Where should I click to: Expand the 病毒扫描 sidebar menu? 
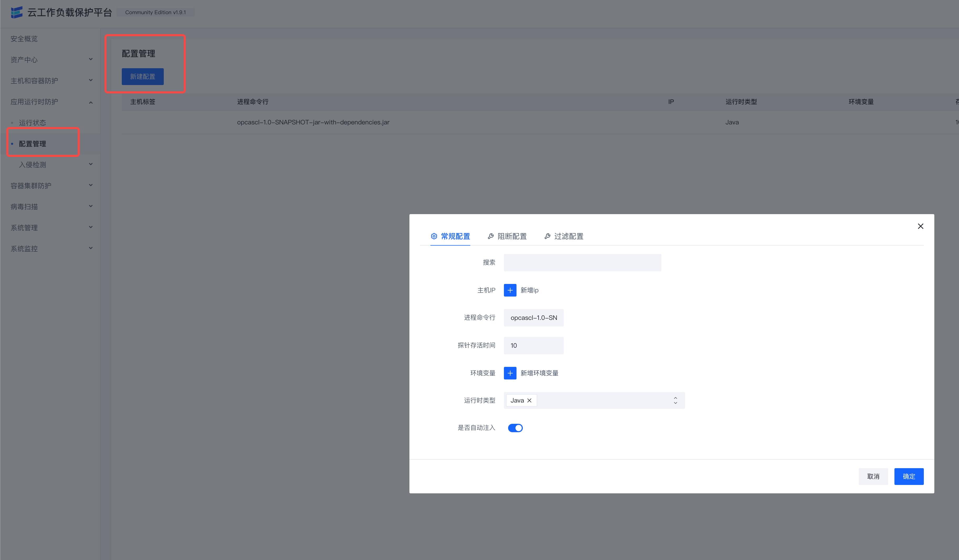pyautogui.click(x=50, y=207)
